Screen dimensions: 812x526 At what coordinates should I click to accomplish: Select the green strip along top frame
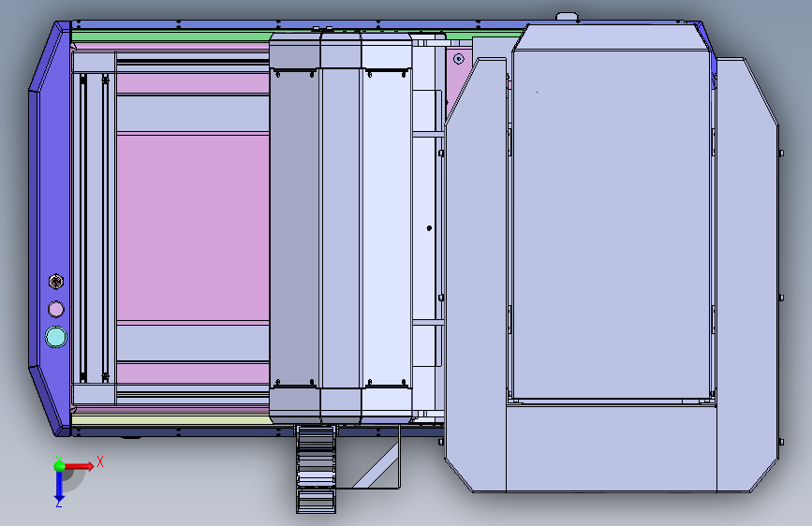170,37
